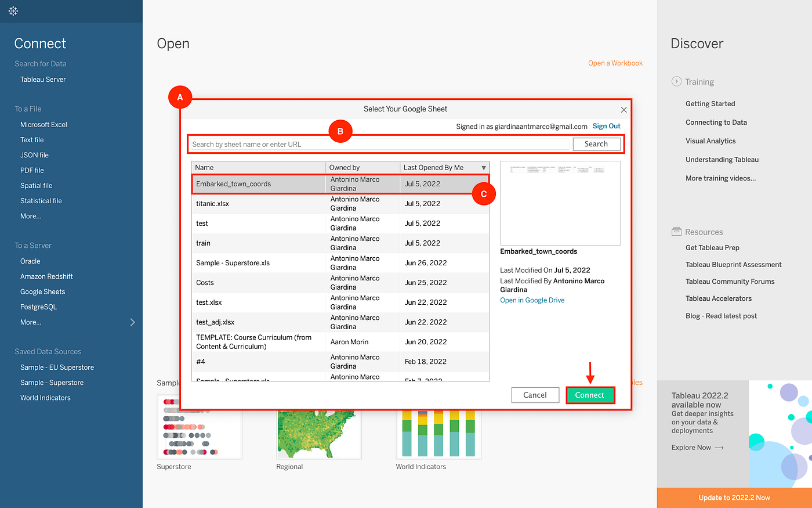
Task: Open the Last Opened By Me filter dropdown
Action: tap(484, 167)
